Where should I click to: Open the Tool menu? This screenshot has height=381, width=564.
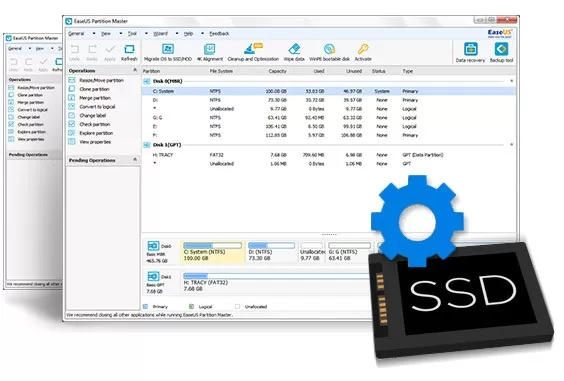(x=132, y=33)
